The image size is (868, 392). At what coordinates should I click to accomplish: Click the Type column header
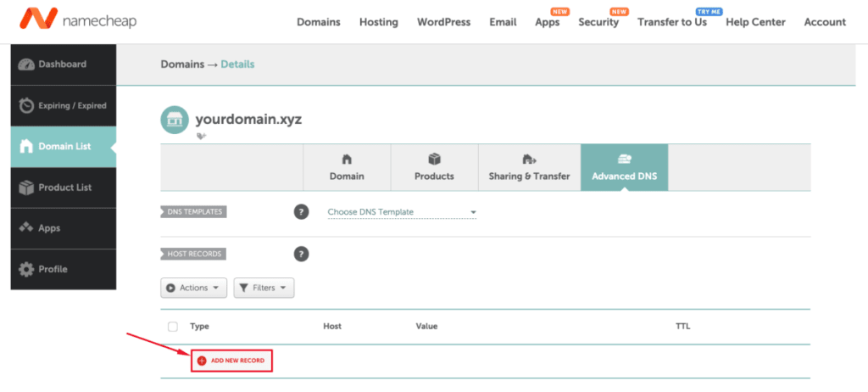(x=199, y=326)
